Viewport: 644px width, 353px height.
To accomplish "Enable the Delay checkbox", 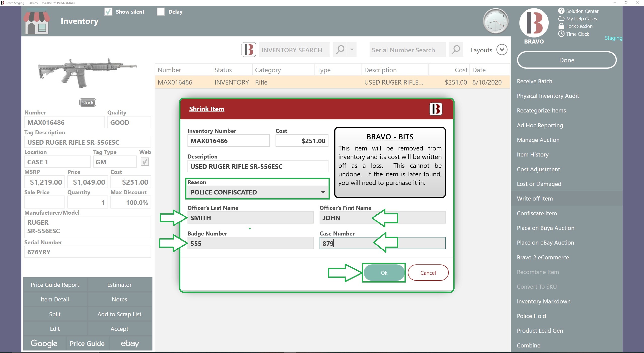I will pos(161,12).
